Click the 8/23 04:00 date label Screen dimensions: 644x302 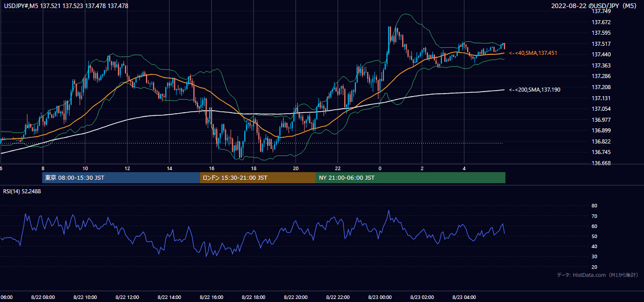464,297
